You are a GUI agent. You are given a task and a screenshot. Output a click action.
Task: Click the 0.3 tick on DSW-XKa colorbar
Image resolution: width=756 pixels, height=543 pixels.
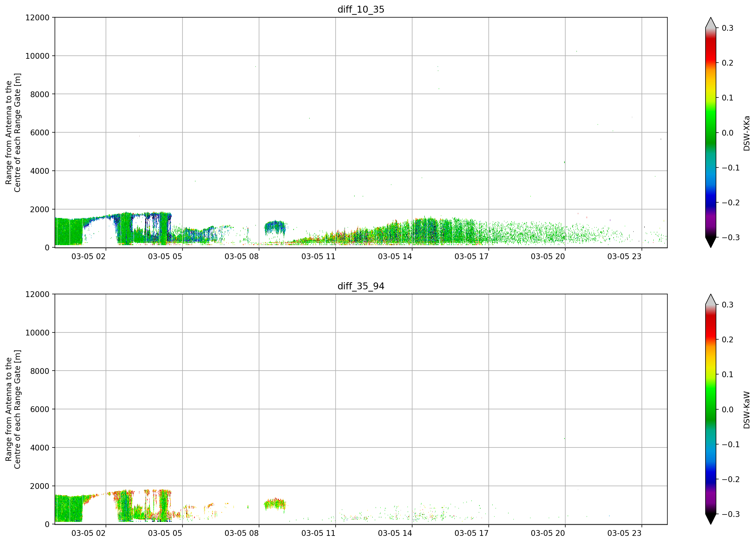click(x=727, y=28)
